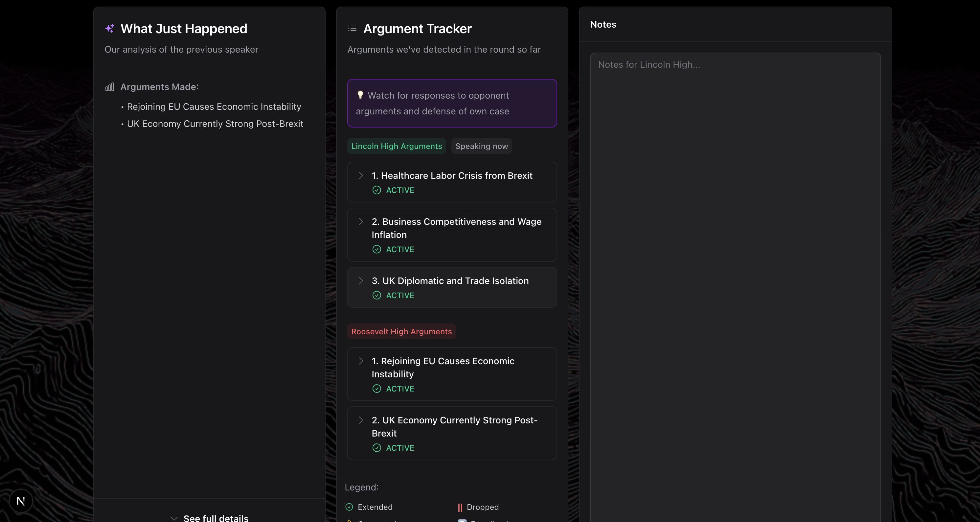Expand UK Economy Currently Strong Post-Brexit argument
Viewport: 980px width, 522px height.
(361, 420)
